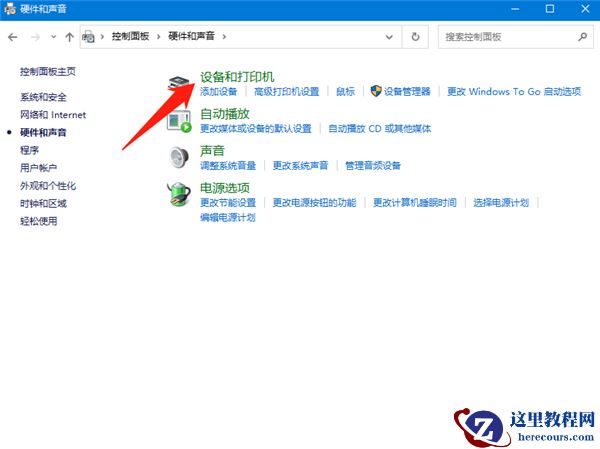Image resolution: width=600 pixels, height=449 pixels.
Task: Click 调整系统音量 link
Action: 228,165
